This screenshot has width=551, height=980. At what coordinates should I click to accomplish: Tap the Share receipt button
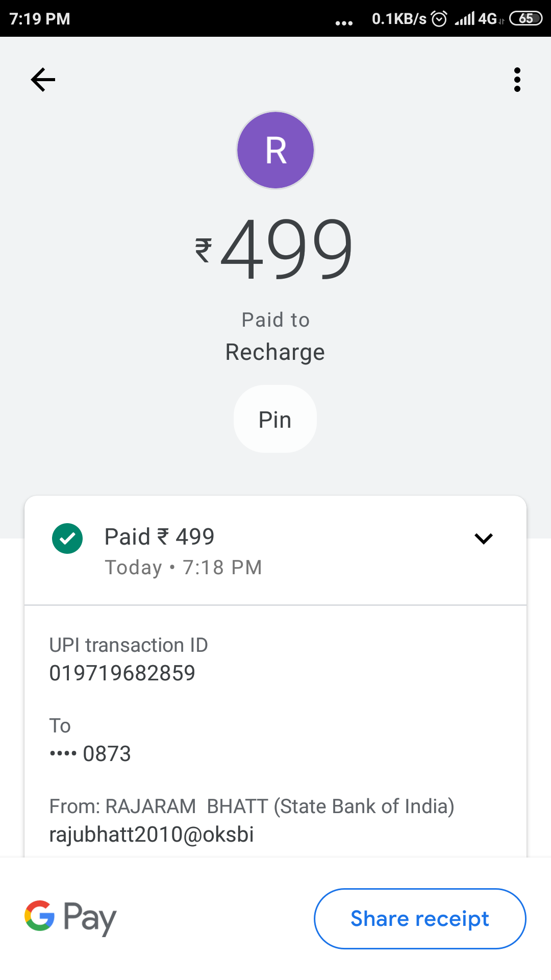click(419, 919)
